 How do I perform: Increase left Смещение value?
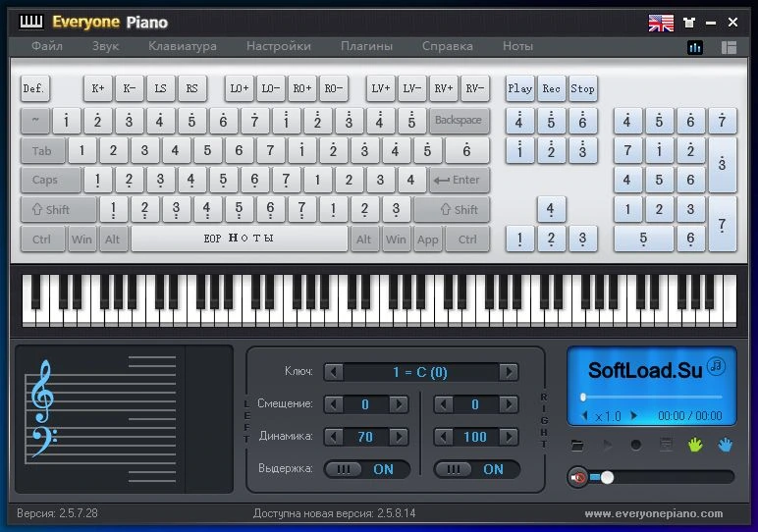click(x=399, y=404)
